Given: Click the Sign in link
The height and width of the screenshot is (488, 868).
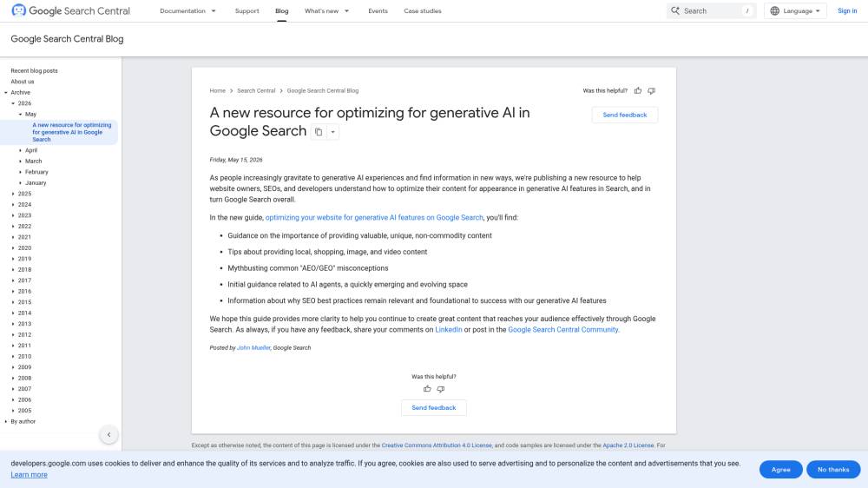Looking at the screenshot, I should pos(847,10).
